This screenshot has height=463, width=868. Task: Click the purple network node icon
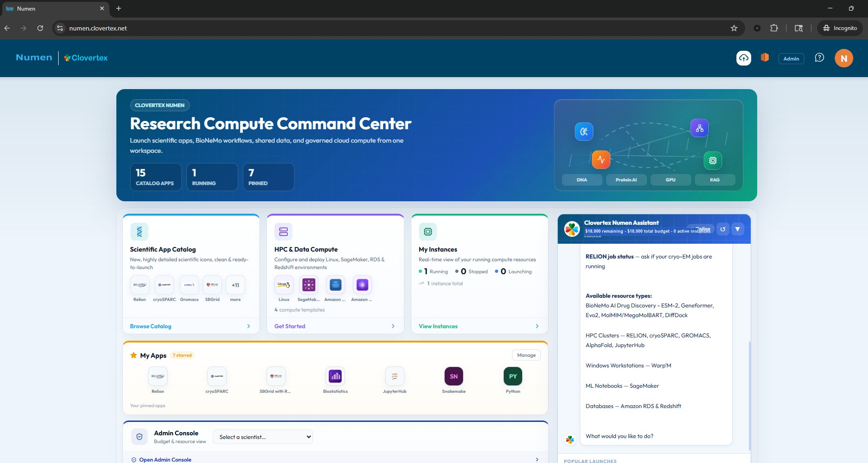699,128
